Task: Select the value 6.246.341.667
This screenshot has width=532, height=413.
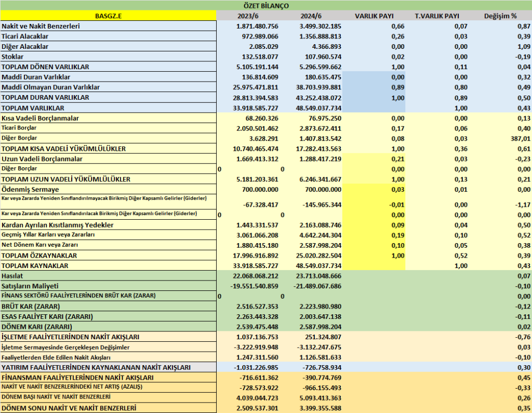Action: pyautogui.click(x=320, y=179)
